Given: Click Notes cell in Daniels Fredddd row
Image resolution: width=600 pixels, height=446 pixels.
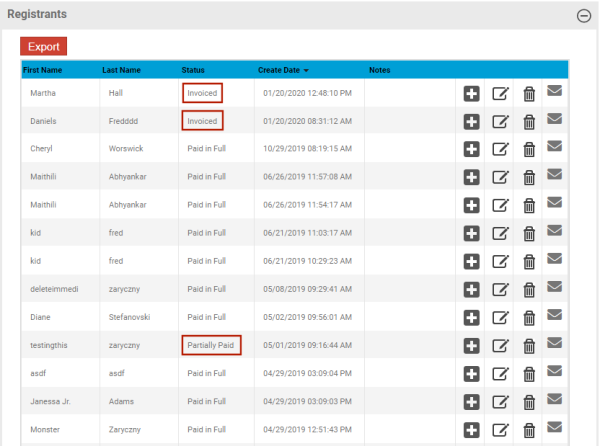Looking at the screenshot, I should tap(410, 121).
